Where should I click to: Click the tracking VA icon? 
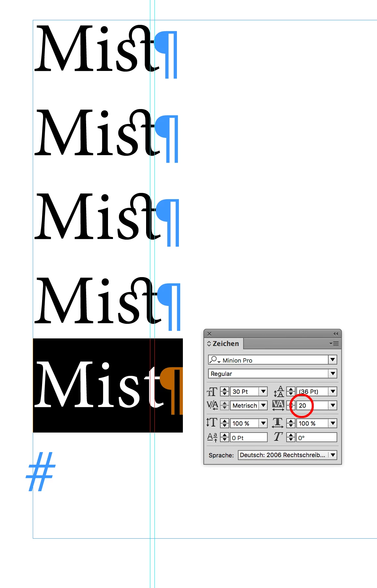pyautogui.click(x=278, y=405)
